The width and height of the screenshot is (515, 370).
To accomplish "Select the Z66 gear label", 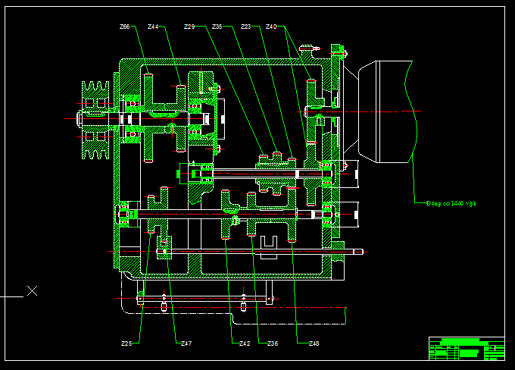I will click(125, 26).
